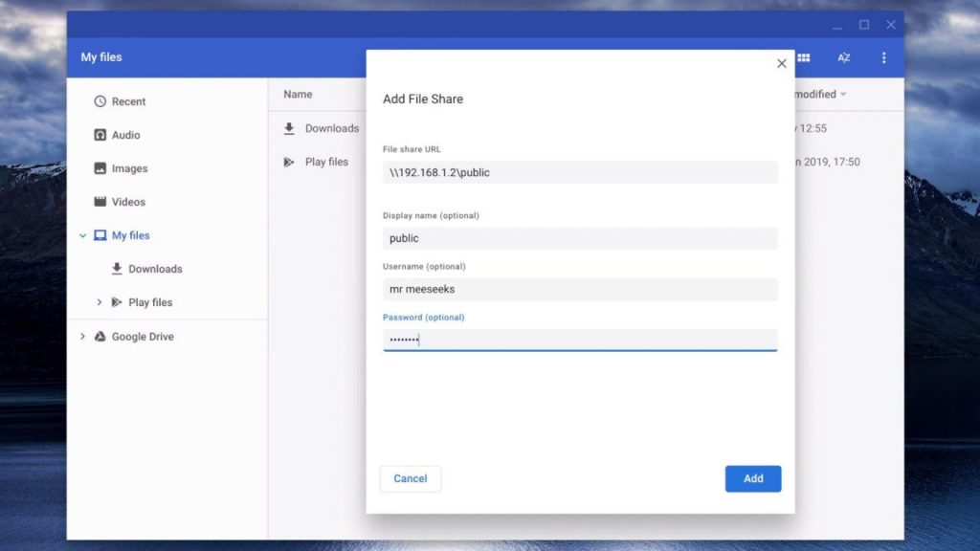980x551 pixels.
Task: Select the Audio category icon
Action: click(100, 135)
